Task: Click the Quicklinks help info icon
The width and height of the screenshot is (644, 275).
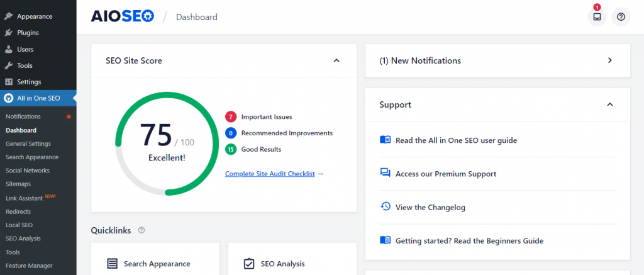Action: pos(142,230)
